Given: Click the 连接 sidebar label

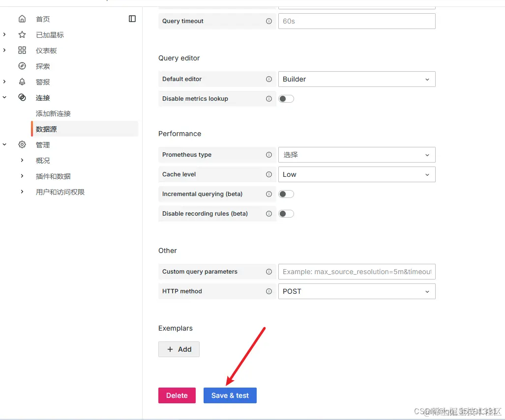Looking at the screenshot, I should point(43,98).
